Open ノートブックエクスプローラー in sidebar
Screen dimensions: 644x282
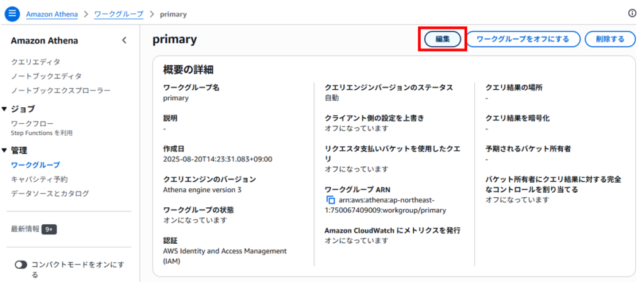[61, 90]
